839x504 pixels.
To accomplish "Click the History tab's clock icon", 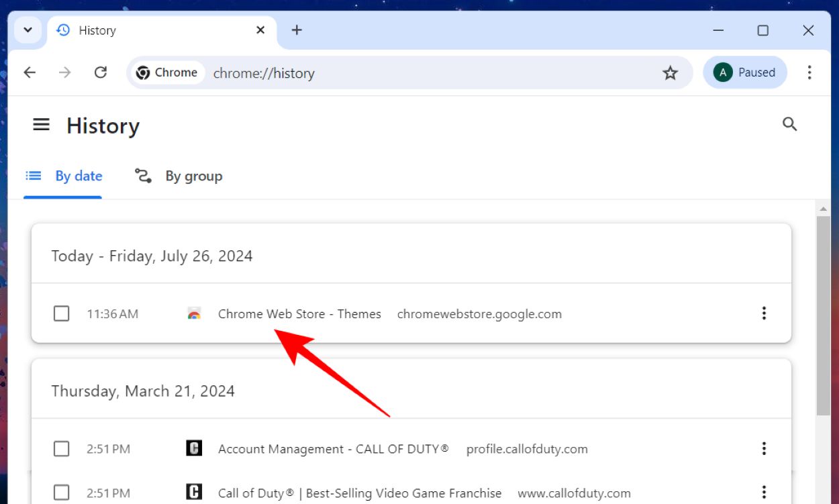I will click(x=63, y=30).
